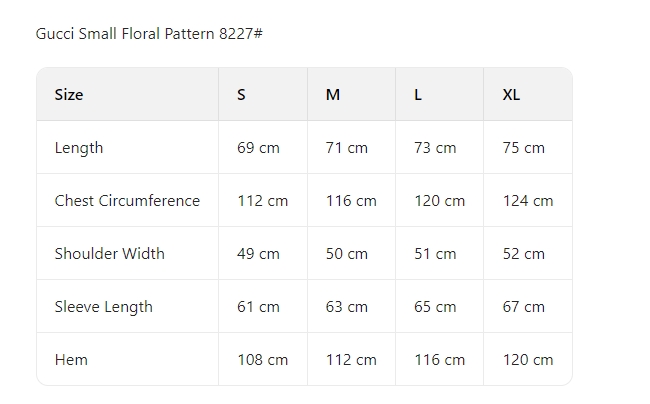Click the Gucci Small Floral Pattern 8227# title
650x404 pixels.
point(149,34)
